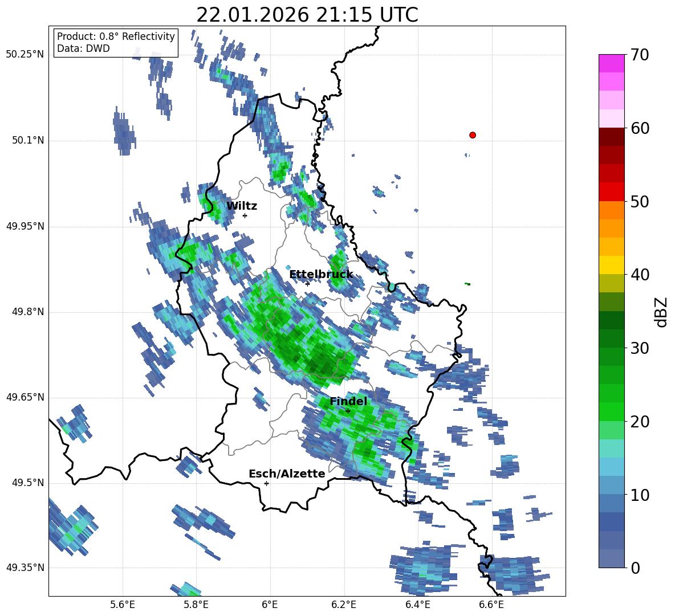Click colorbar tick label 0
This screenshot has width=675, height=616.
click(635, 568)
